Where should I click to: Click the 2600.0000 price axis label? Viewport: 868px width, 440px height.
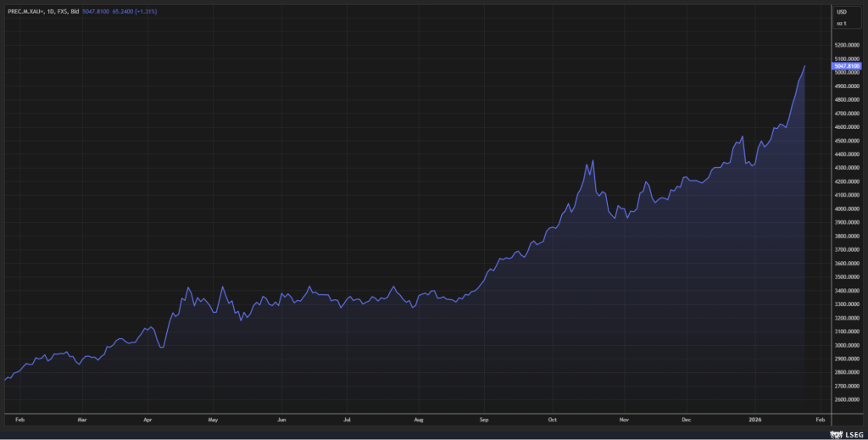pos(847,399)
